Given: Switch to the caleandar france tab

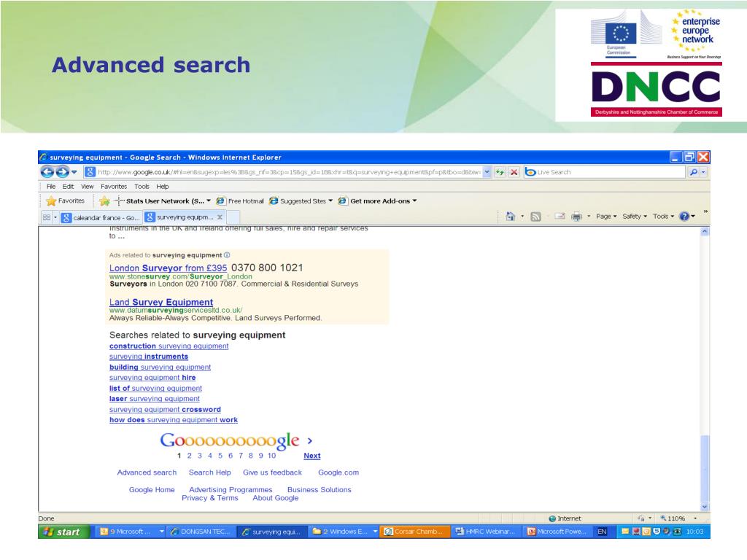Looking at the screenshot, I should click(x=101, y=217).
